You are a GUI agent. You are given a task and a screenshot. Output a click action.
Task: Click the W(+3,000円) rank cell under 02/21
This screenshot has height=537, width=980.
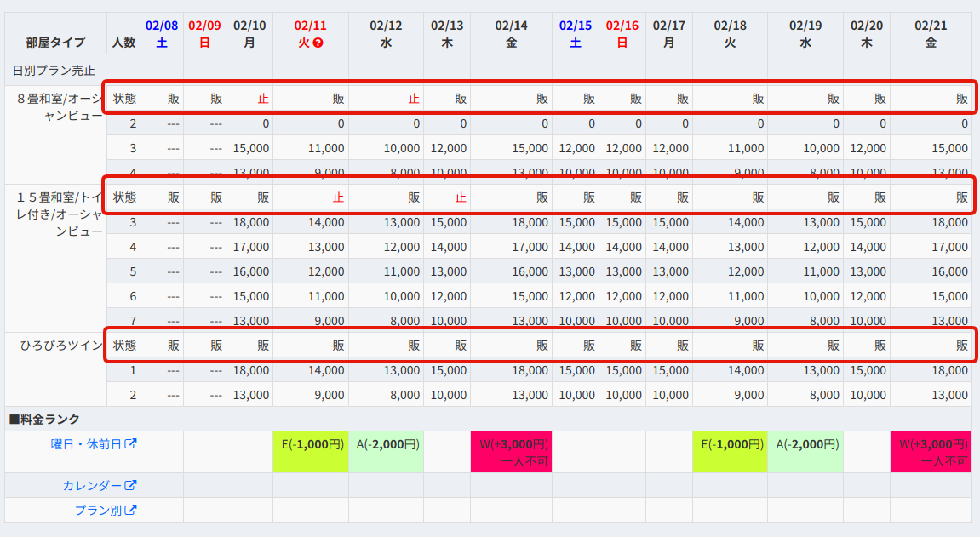click(x=931, y=451)
